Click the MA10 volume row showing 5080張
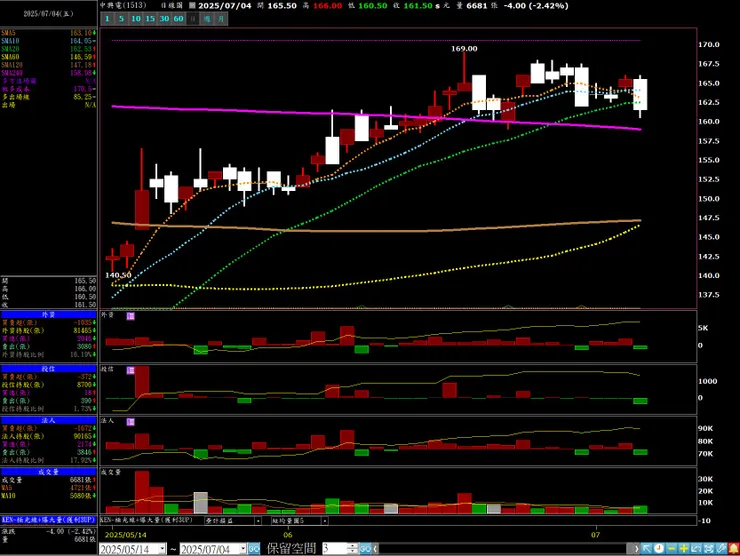Screen dimensions: 740x556 pyautogui.click(x=49, y=496)
